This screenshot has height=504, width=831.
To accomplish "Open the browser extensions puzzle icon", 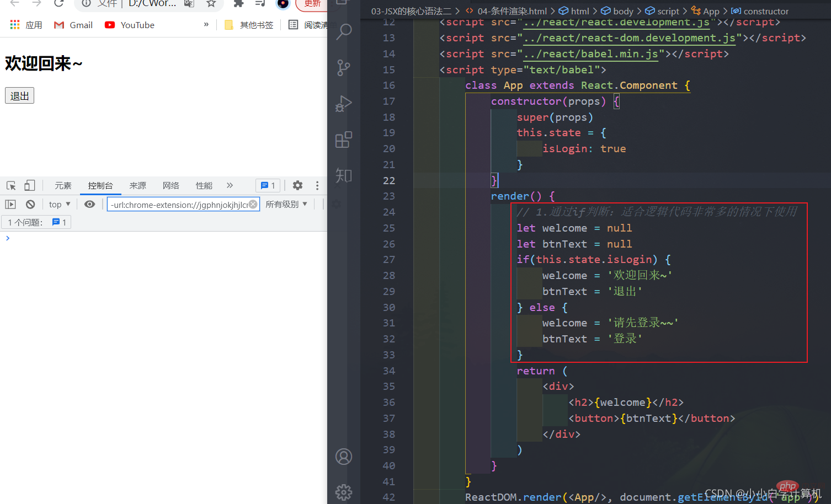I will pyautogui.click(x=238, y=3).
